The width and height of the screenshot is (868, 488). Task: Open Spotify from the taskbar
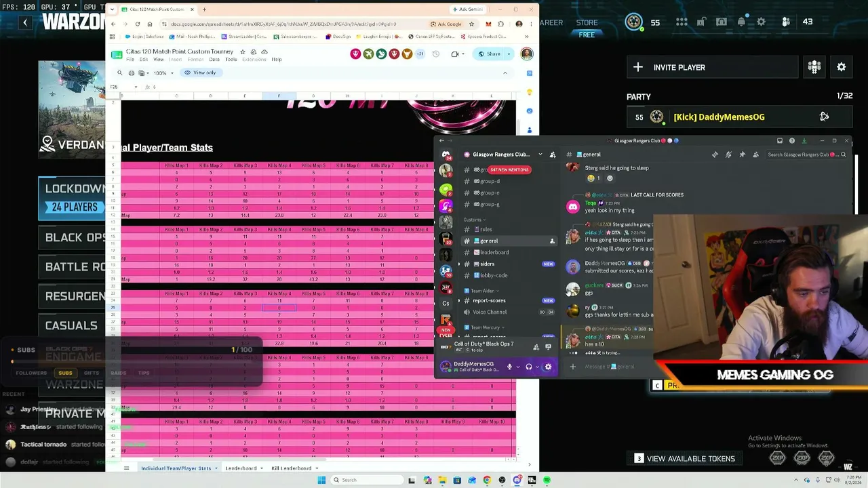click(547, 480)
